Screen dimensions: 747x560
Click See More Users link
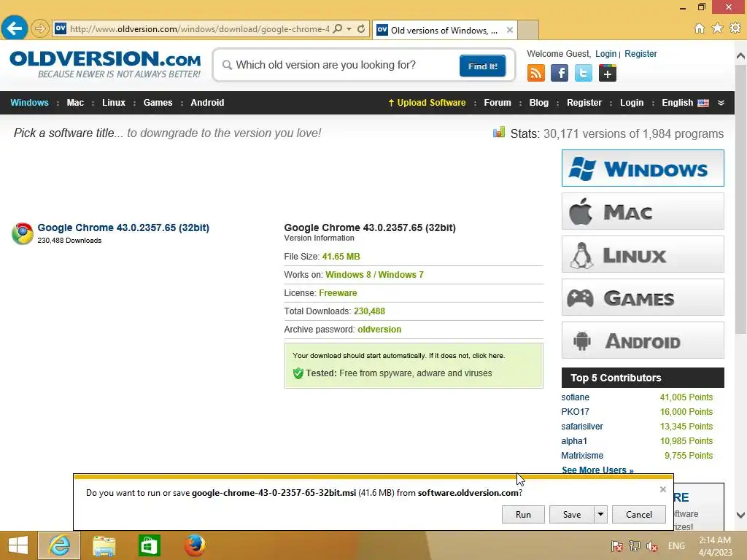(597, 470)
